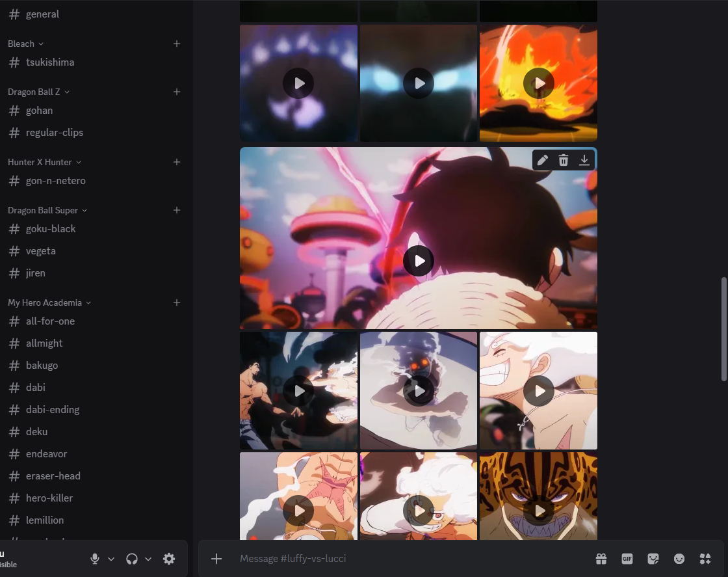Open the gift Nitro icon
Viewport: 728px width, 577px height.
601,559
